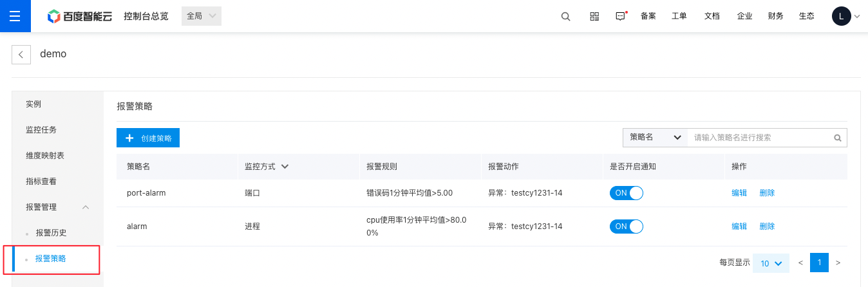
Task: Click 编辑 link for port-alarm
Action: click(739, 193)
